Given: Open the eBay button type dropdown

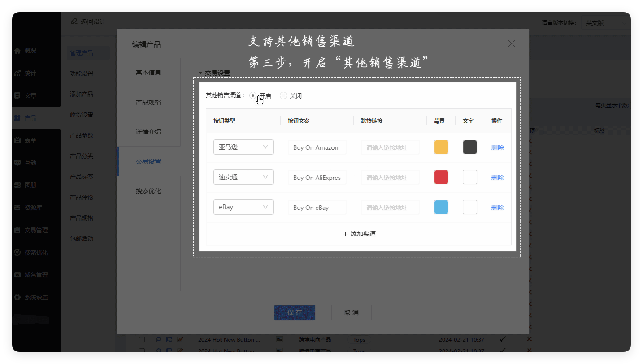Looking at the screenshot, I should (243, 207).
